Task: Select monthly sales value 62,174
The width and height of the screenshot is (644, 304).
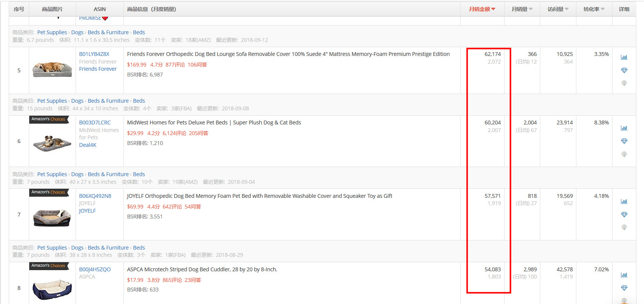Action: 492,54
